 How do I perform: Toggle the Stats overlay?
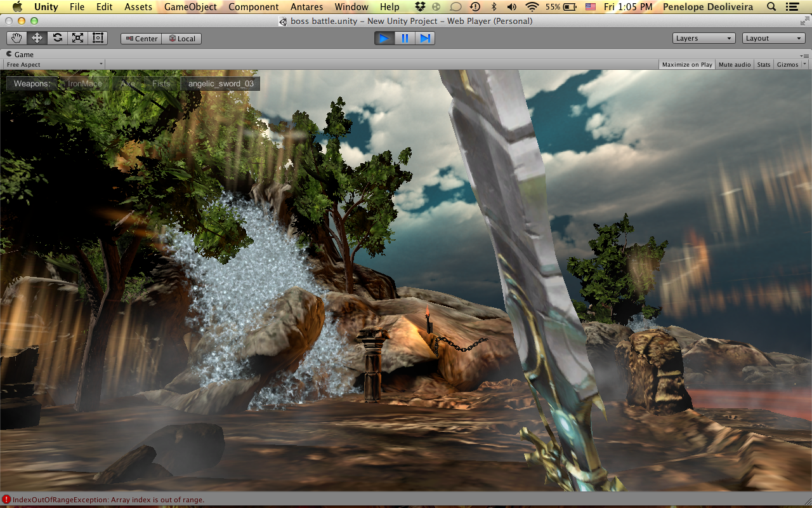coord(764,65)
